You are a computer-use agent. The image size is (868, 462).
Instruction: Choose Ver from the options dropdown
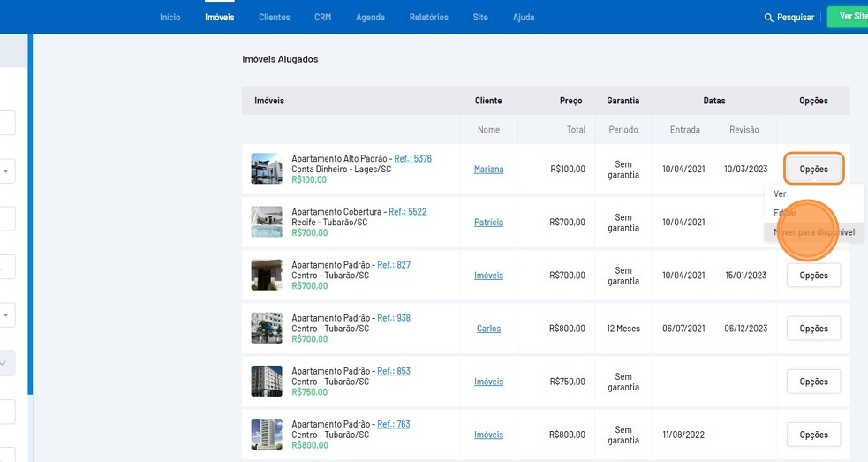(x=780, y=193)
